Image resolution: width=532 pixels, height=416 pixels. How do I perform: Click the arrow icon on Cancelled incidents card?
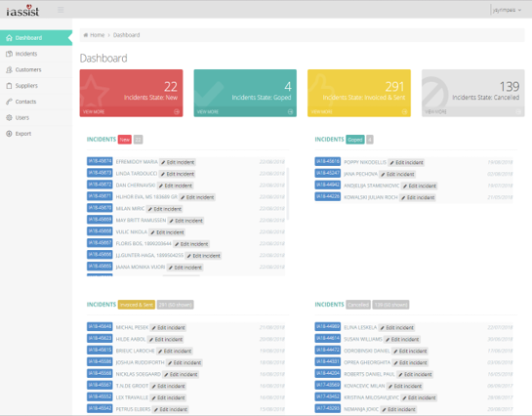518,111
